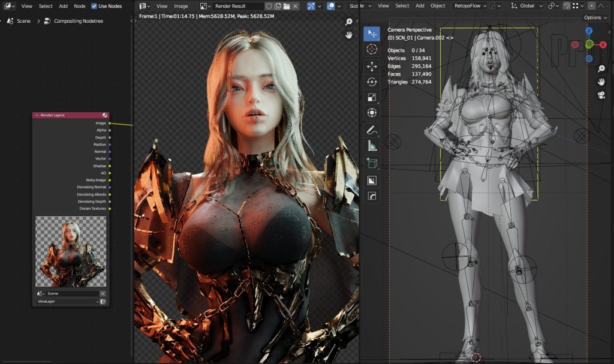Open the Node menu in compositor

point(79,6)
